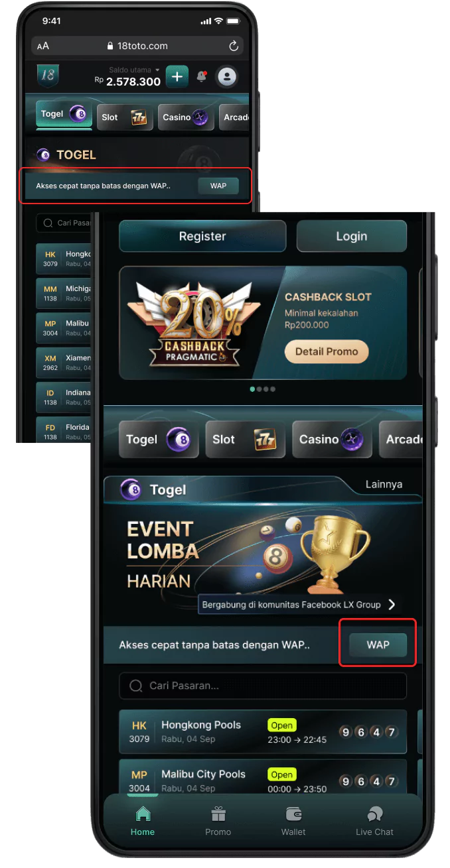Reload the page in the browser bar
Viewport: 450px width, 868px height.
point(233,46)
